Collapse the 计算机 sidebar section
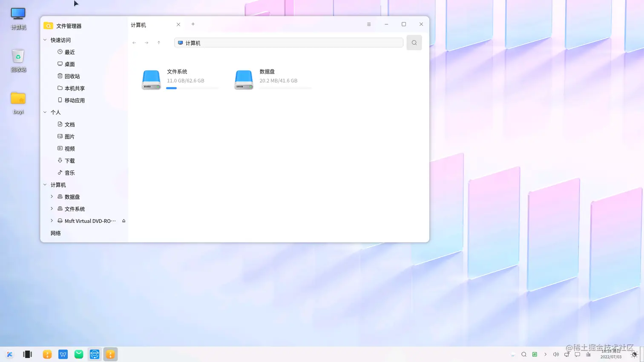The width and height of the screenshot is (644, 362). click(x=45, y=185)
